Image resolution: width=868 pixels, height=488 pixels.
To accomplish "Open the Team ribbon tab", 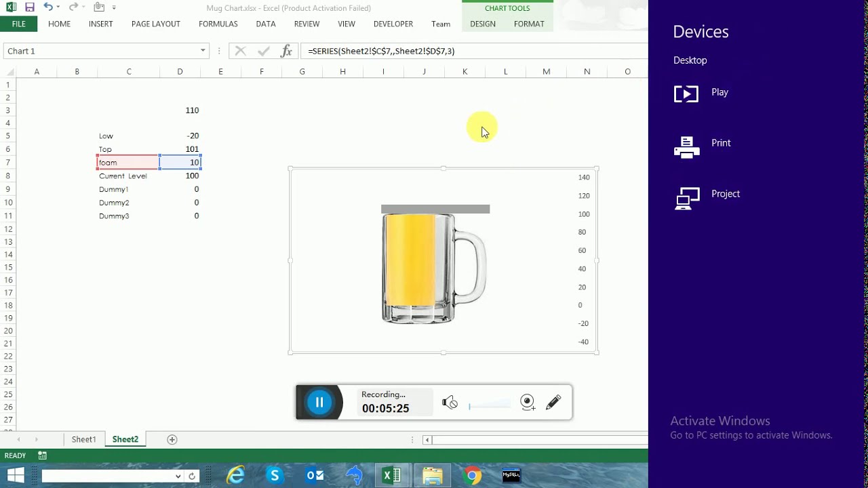I will click(x=441, y=24).
